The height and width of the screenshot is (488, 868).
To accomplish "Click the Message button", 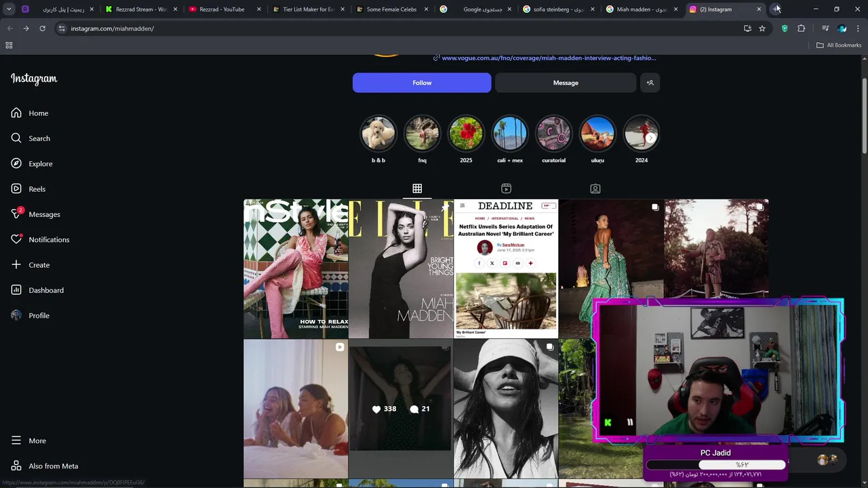I will pyautogui.click(x=566, y=83).
